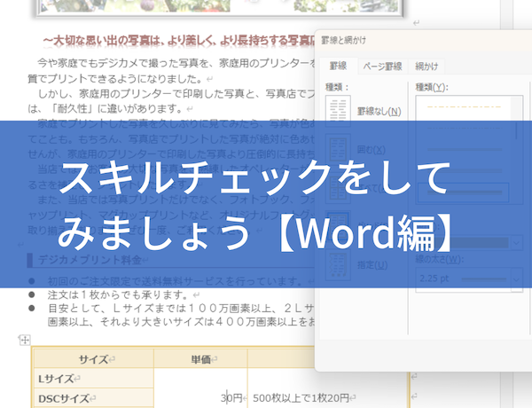Click the 罫線なし(N) label text
The width and height of the screenshot is (532, 408).
click(x=379, y=112)
